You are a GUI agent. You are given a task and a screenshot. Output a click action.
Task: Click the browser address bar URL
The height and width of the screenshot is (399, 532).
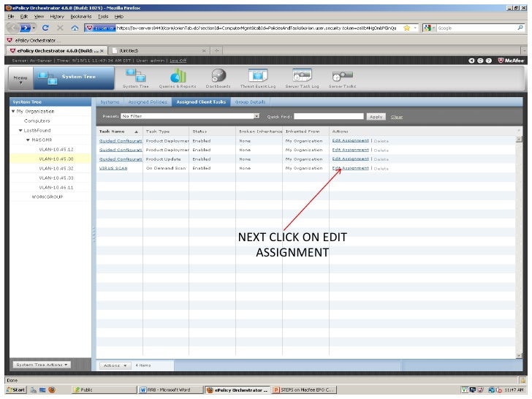[256, 28]
